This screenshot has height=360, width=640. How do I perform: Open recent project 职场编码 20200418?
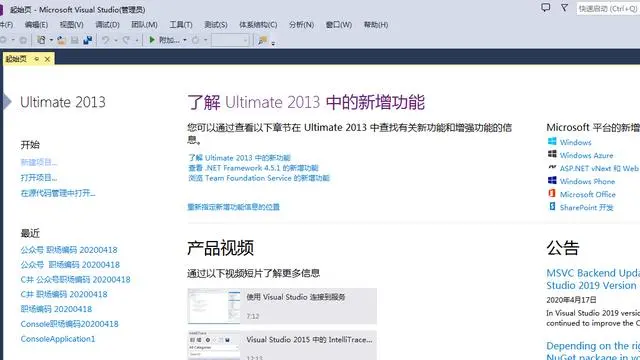(56, 309)
